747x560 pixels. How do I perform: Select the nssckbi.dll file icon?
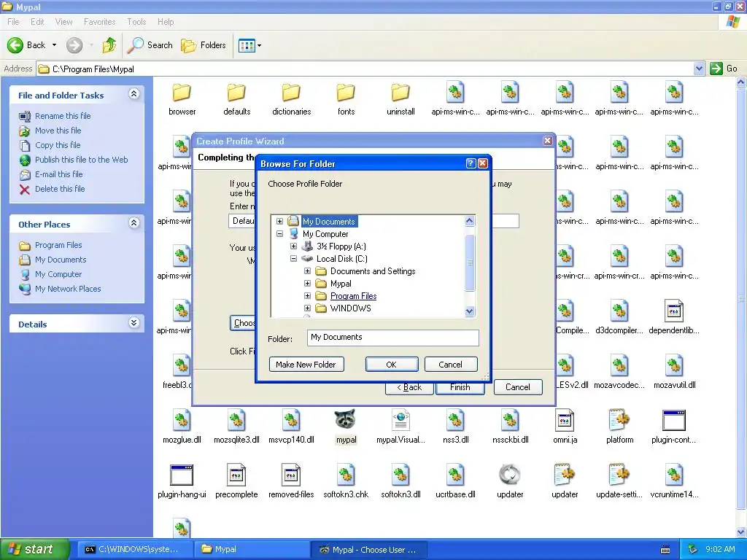click(510, 420)
